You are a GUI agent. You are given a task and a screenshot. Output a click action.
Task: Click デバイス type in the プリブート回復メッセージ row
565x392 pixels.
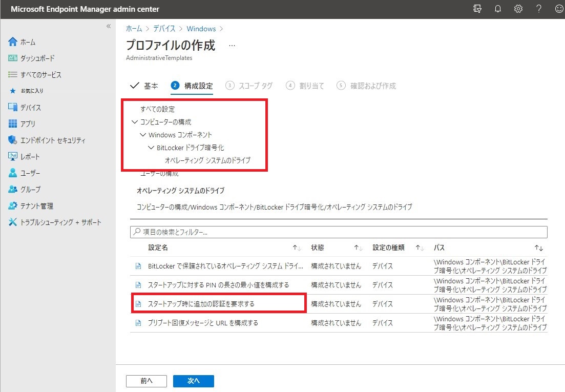(x=382, y=323)
